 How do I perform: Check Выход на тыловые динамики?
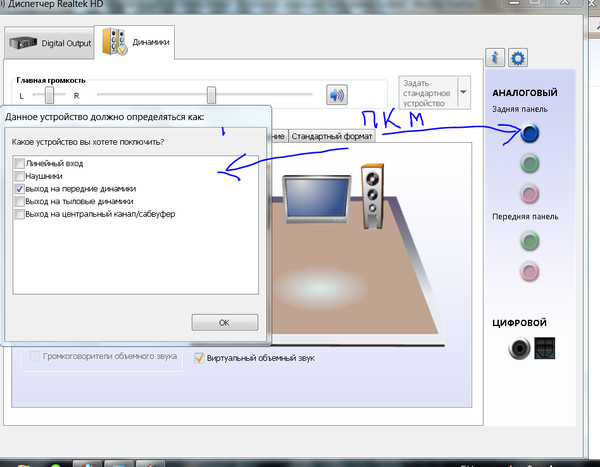(19, 201)
